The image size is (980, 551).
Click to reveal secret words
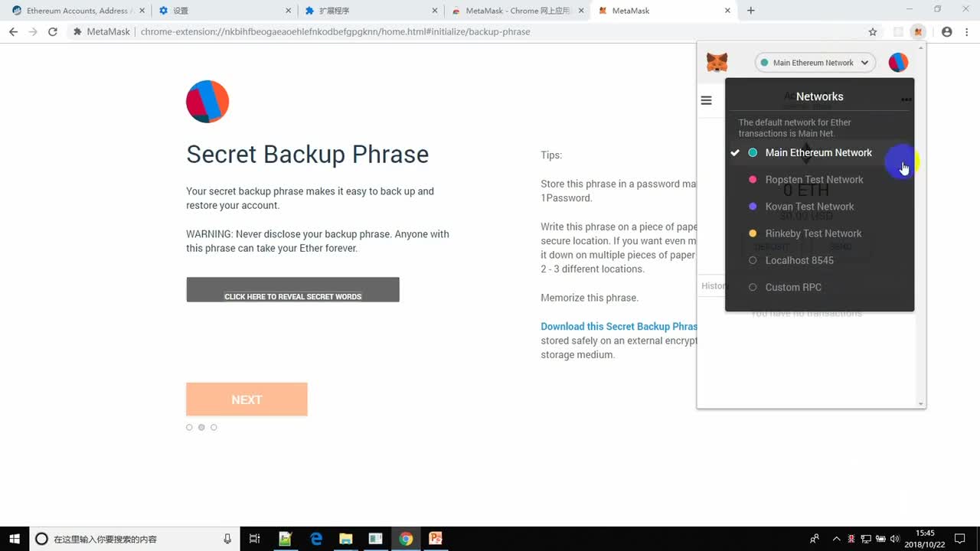292,289
